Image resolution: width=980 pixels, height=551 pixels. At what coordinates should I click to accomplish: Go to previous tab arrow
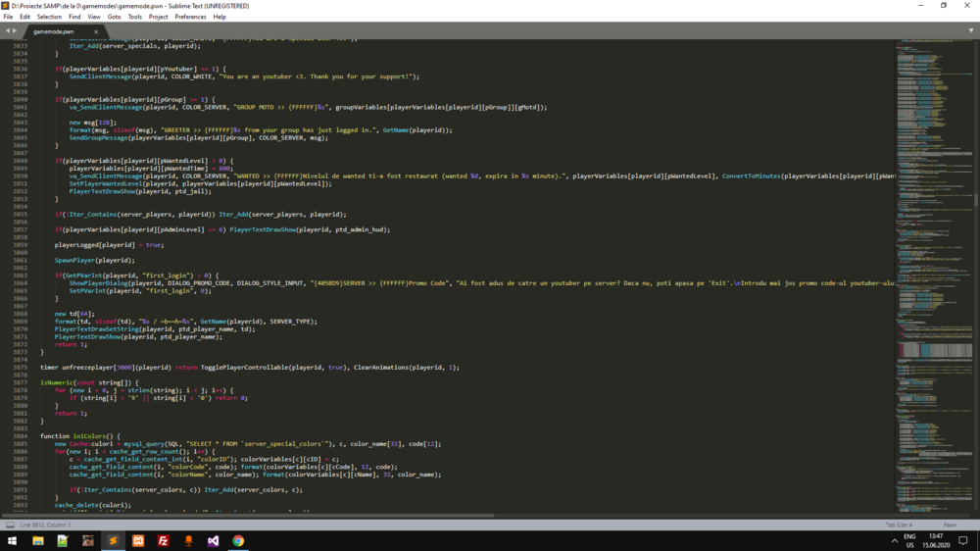coord(8,30)
